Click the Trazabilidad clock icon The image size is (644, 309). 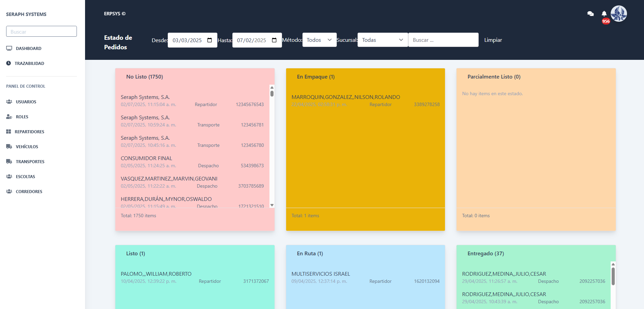click(9, 63)
